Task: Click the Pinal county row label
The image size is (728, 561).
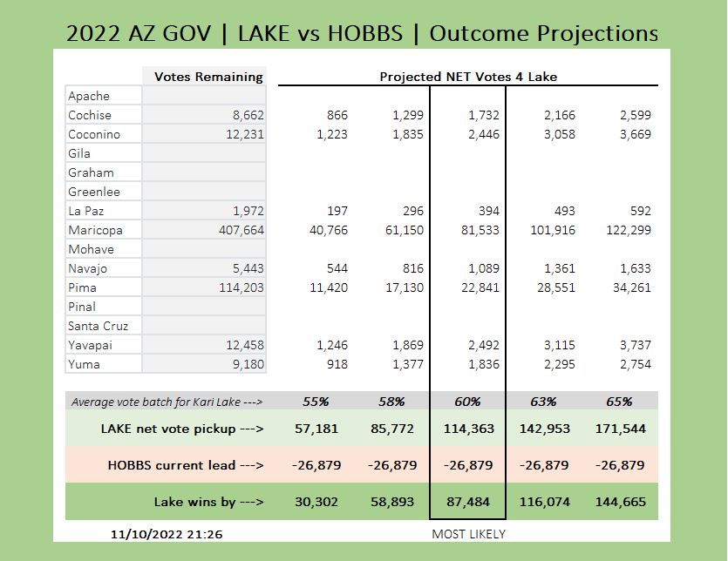Action: click(82, 307)
